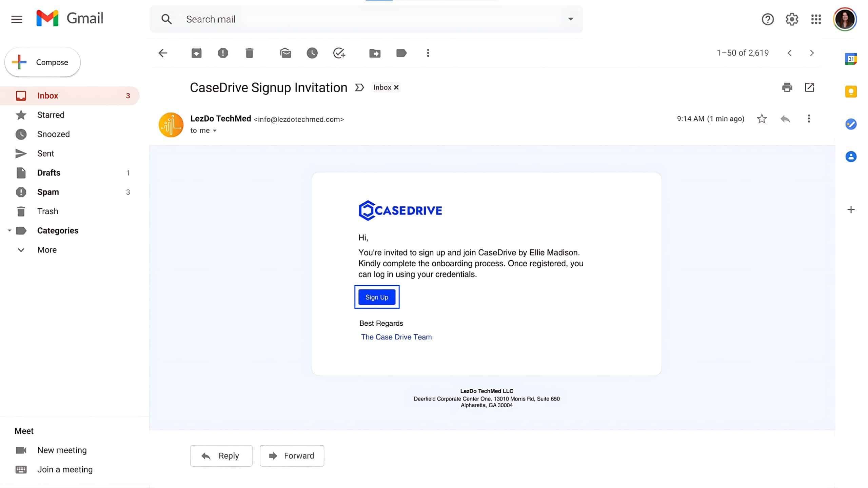868x488 pixels.
Task: Click the CaseDrive logo in email
Action: click(400, 210)
